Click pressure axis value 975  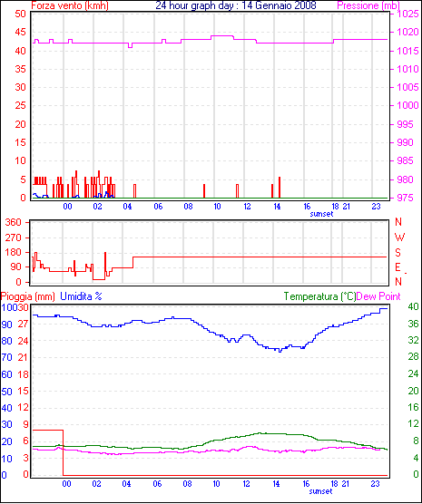coord(406,198)
